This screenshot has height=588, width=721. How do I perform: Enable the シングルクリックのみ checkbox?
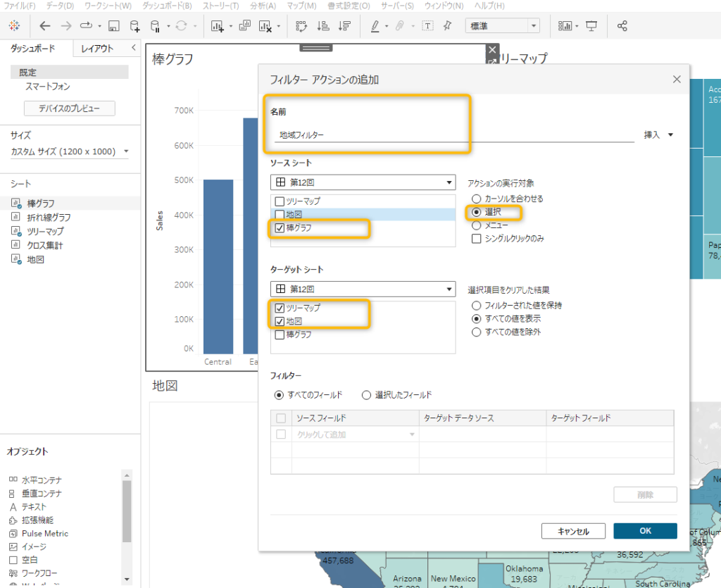click(477, 239)
